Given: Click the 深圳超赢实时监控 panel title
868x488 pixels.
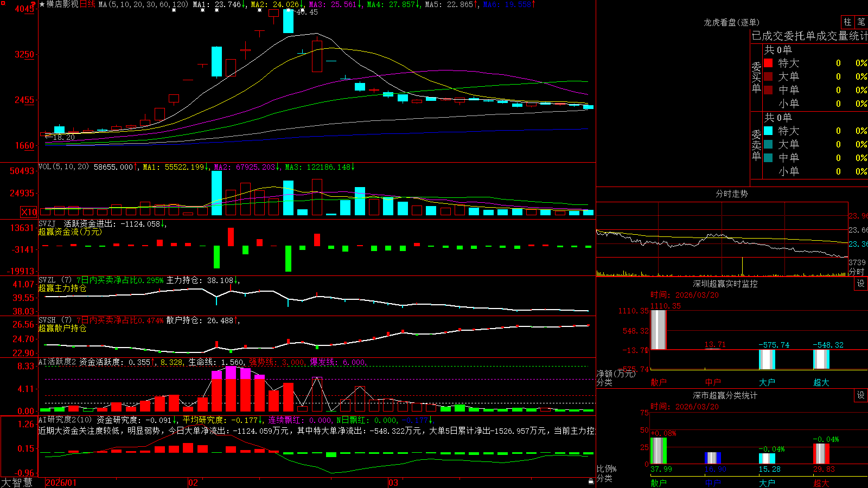Looking at the screenshot, I should coord(725,284).
